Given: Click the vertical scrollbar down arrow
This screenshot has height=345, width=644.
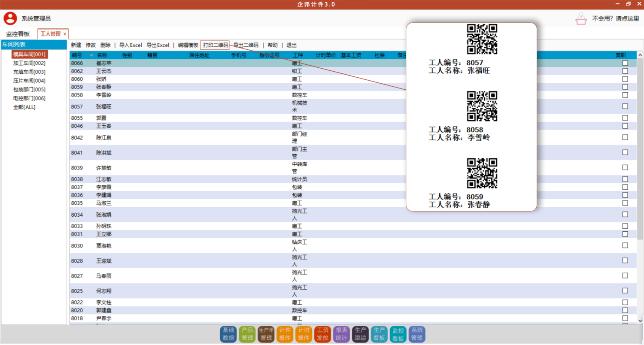Looking at the screenshot, I should 640,320.
